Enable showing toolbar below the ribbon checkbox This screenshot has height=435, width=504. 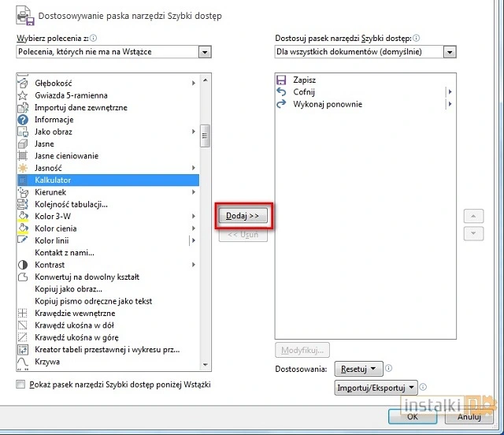tap(20, 385)
